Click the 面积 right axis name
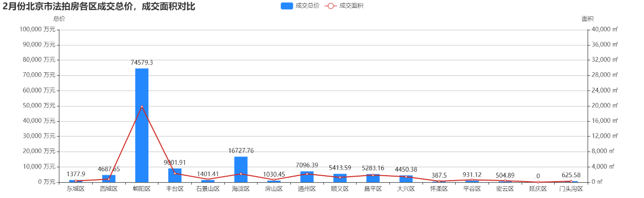This screenshot has width=644, height=198. click(x=588, y=19)
